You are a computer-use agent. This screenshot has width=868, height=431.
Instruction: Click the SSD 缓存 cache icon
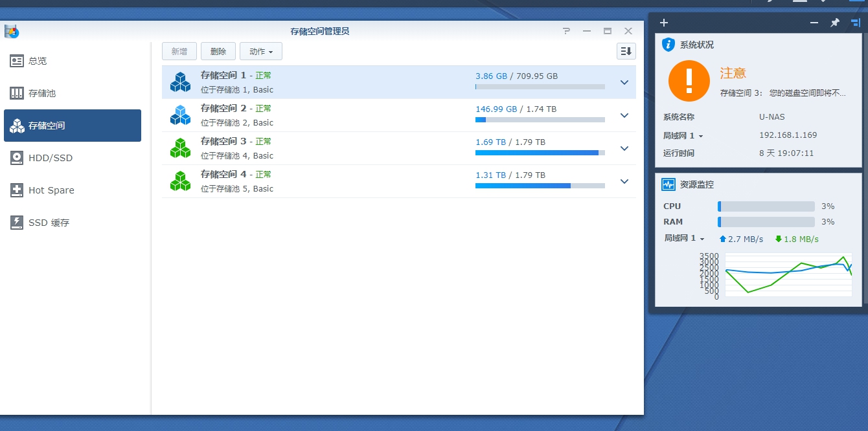[x=17, y=223]
